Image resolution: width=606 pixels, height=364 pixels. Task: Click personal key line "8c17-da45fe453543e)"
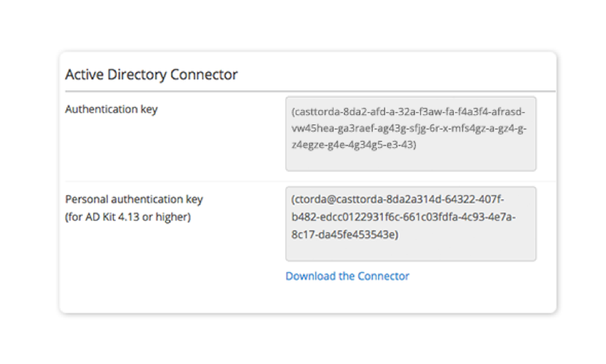[x=345, y=234]
